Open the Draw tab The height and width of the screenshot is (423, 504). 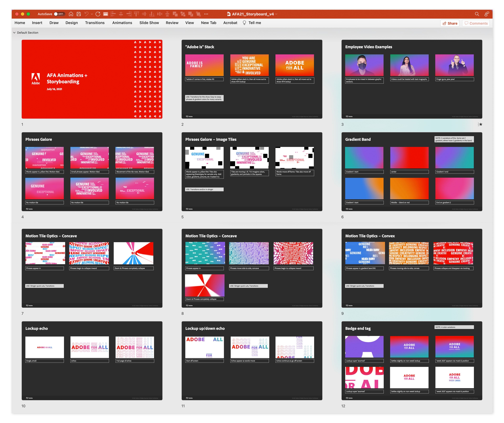click(54, 23)
